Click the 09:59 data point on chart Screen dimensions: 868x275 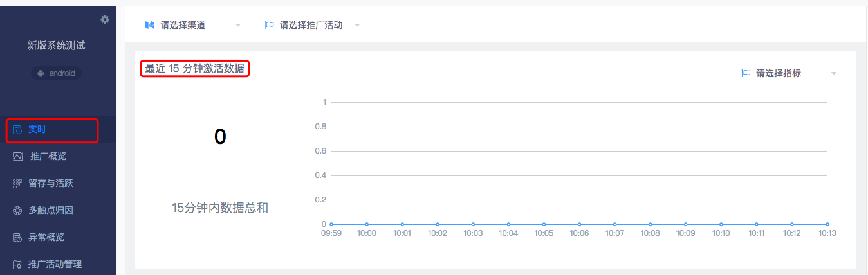point(331,224)
